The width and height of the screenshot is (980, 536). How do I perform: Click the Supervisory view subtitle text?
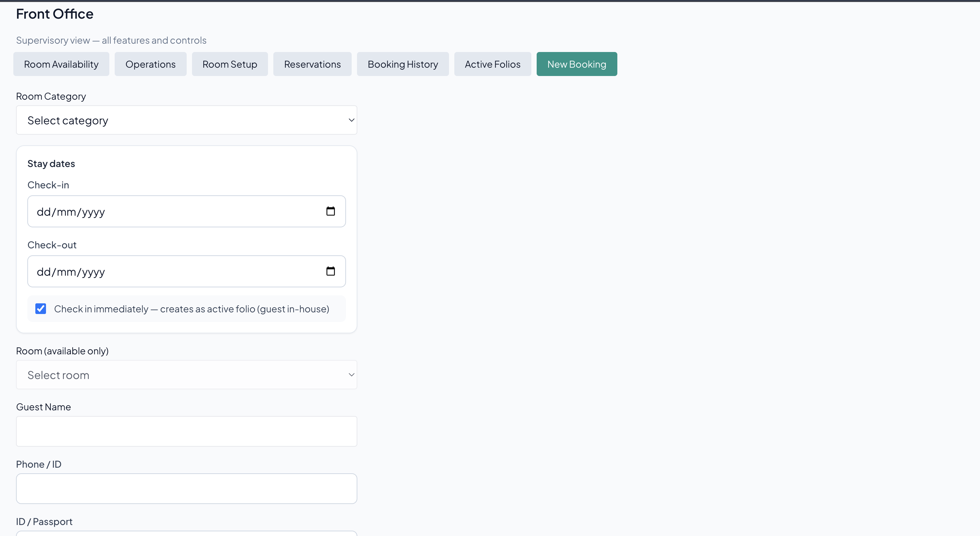click(111, 40)
